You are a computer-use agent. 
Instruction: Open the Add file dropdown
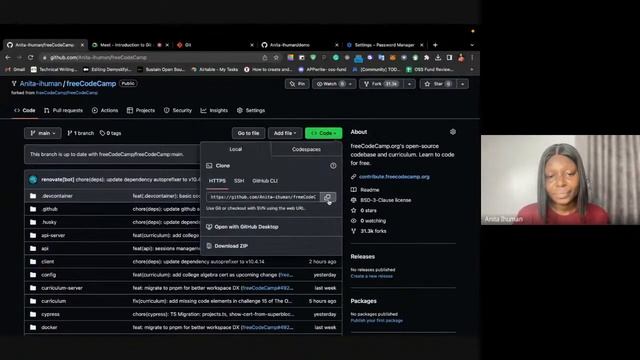(x=285, y=133)
